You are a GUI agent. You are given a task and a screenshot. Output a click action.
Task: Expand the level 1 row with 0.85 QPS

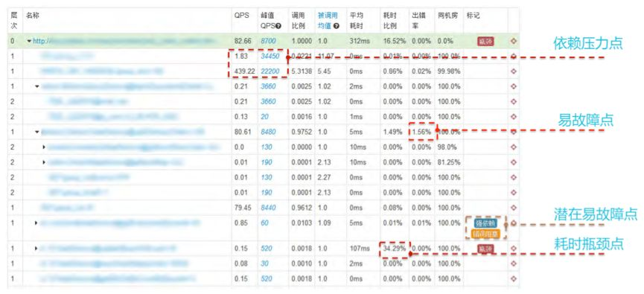[x=36, y=223]
